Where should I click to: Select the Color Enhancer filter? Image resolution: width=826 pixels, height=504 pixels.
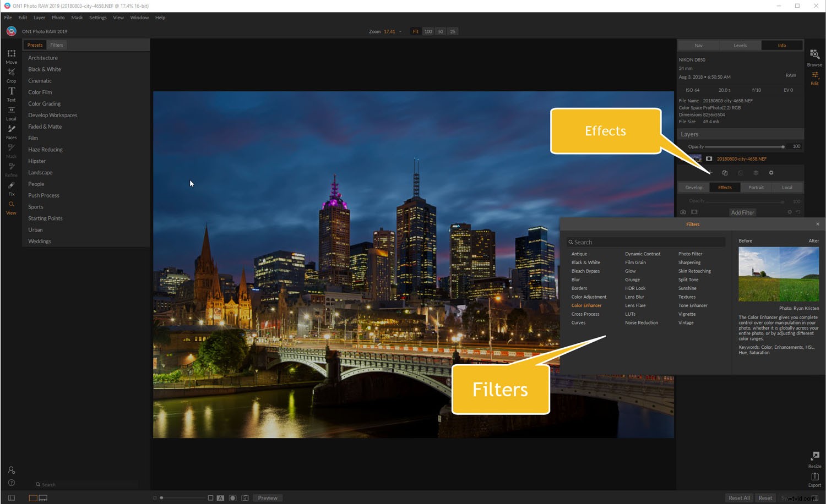tap(586, 305)
